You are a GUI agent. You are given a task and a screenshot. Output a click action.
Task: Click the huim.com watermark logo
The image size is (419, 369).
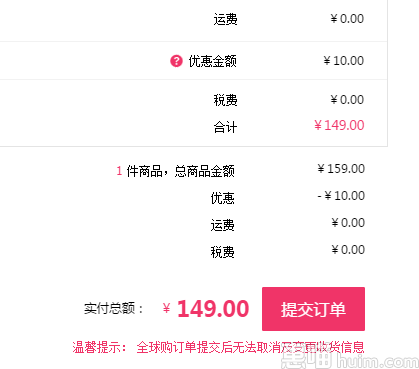pyautogui.click(x=350, y=361)
